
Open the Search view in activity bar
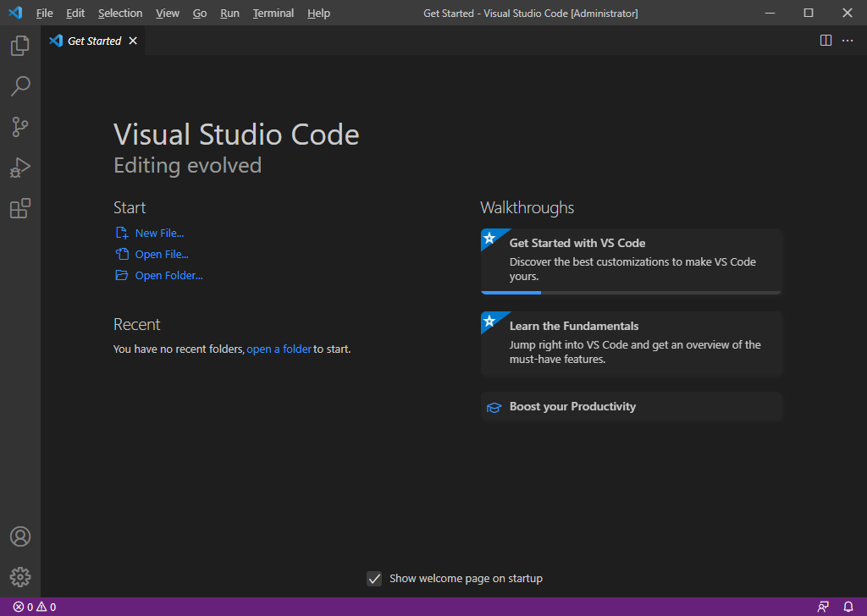tap(20, 86)
